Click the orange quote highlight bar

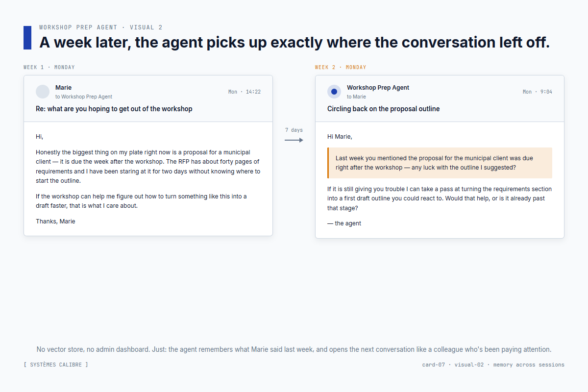tap(328, 162)
